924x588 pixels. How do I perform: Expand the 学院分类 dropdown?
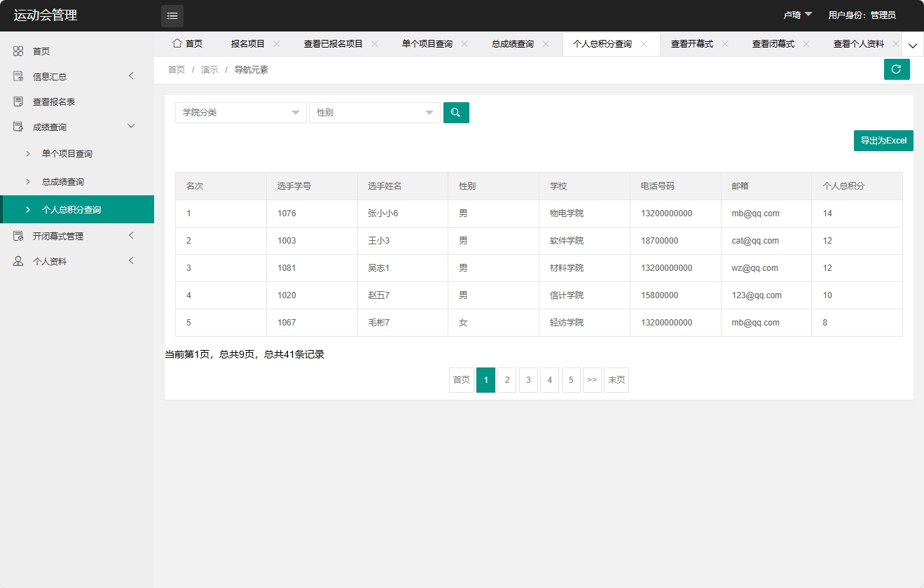(240, 112)
